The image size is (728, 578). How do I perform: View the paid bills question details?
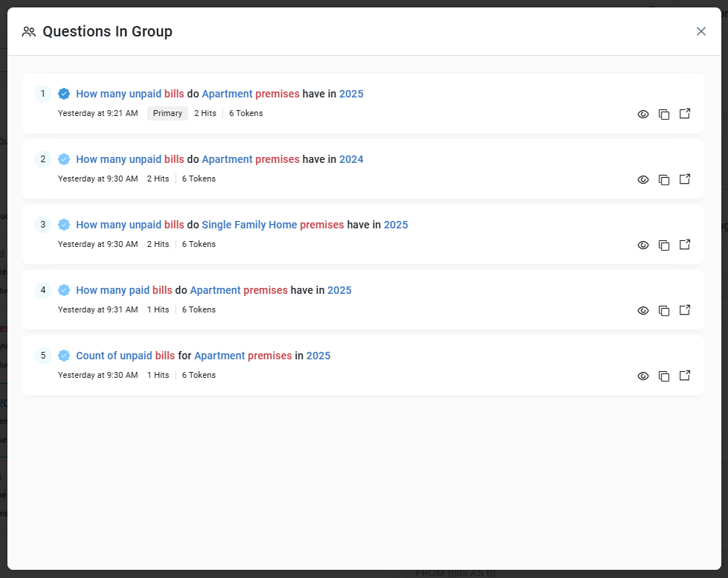tap(643, 311)
